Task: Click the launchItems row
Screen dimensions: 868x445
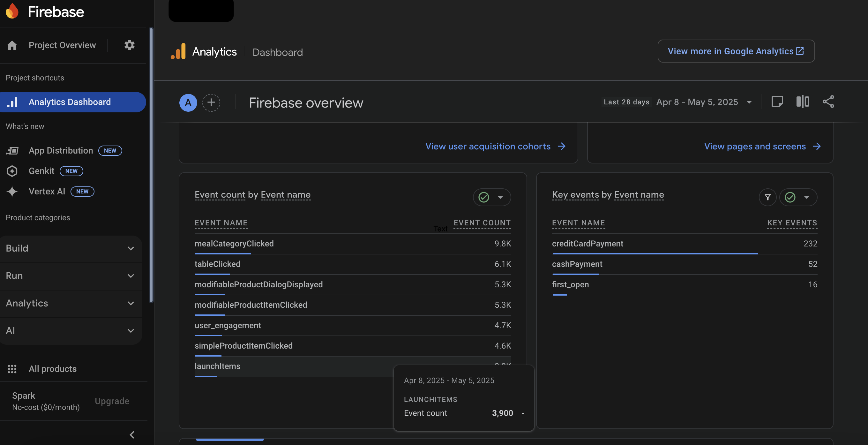Action: click(294, 366)
